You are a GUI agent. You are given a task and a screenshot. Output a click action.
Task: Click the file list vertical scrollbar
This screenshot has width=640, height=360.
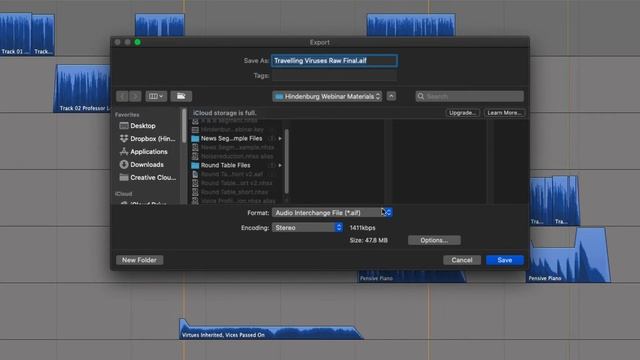pos(287,161)
